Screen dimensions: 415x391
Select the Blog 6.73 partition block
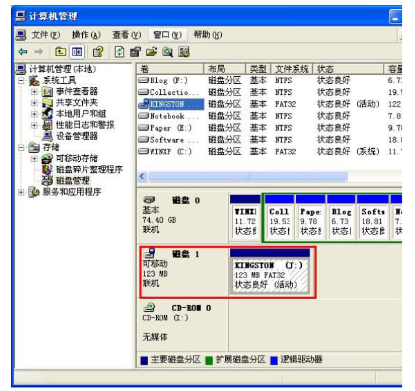341,218
